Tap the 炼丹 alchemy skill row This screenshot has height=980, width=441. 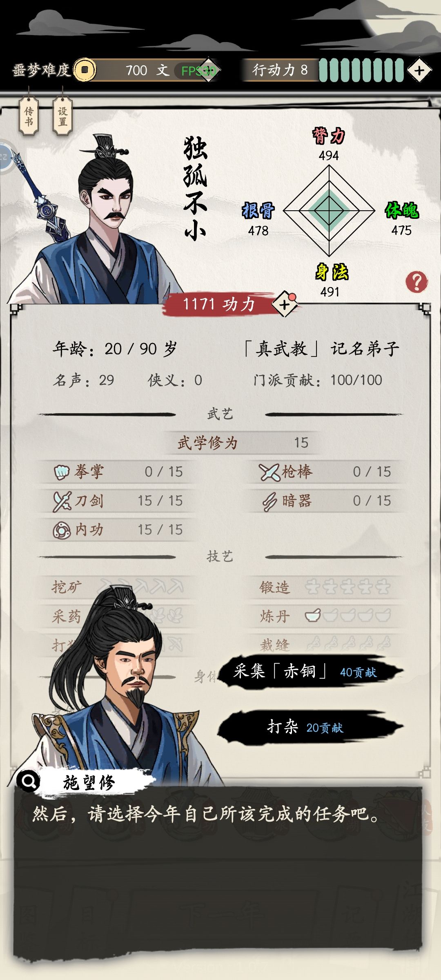point(325,616)
